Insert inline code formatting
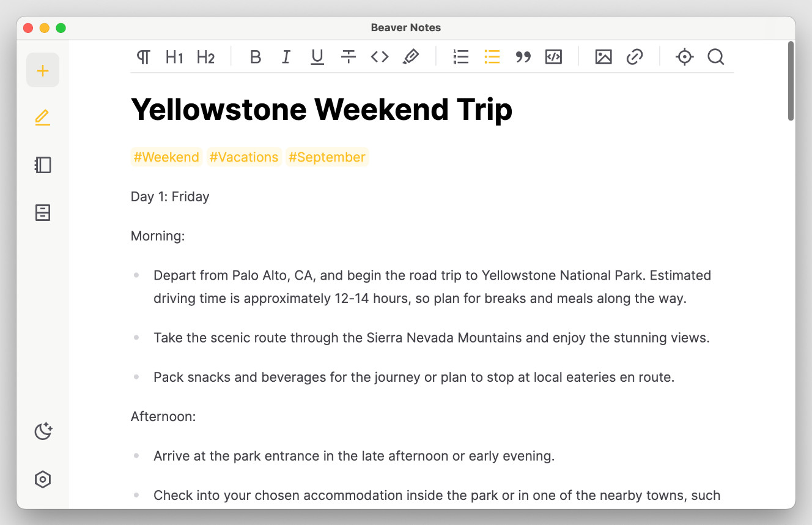 pos(380,58)
